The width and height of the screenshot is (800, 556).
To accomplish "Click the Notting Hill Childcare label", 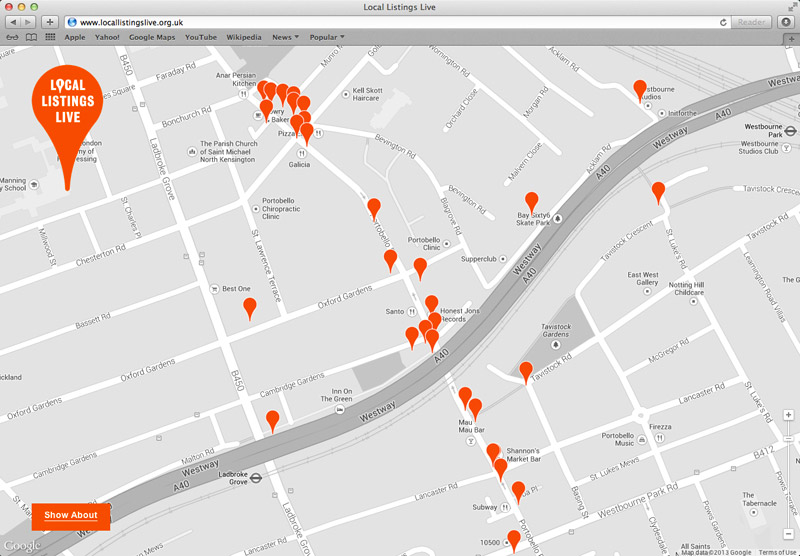I will [686, 289].
